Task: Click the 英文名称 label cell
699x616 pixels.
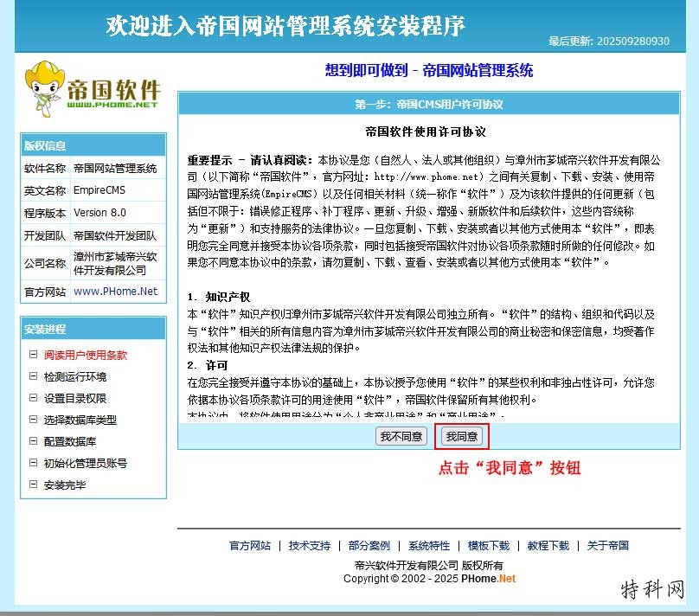Action: click(x=45, y=191)
